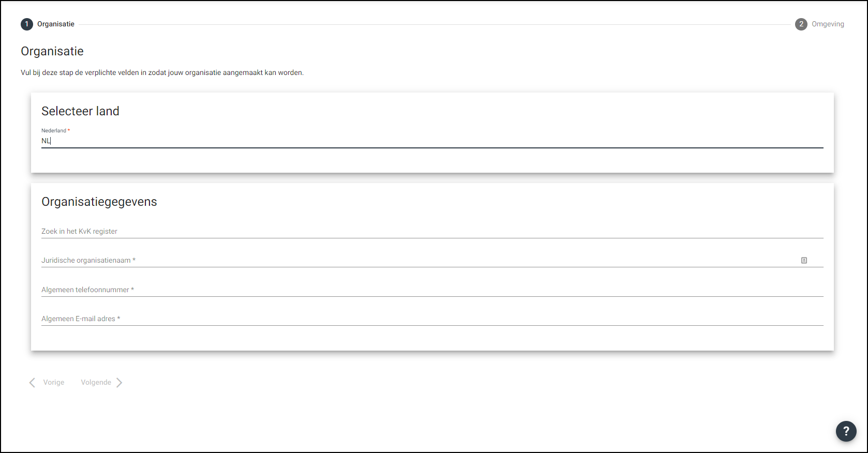Image resolution: width=868 pixels, height=453 pixels.
Task: Open the help question mark button
Action: tap(846, 431)
